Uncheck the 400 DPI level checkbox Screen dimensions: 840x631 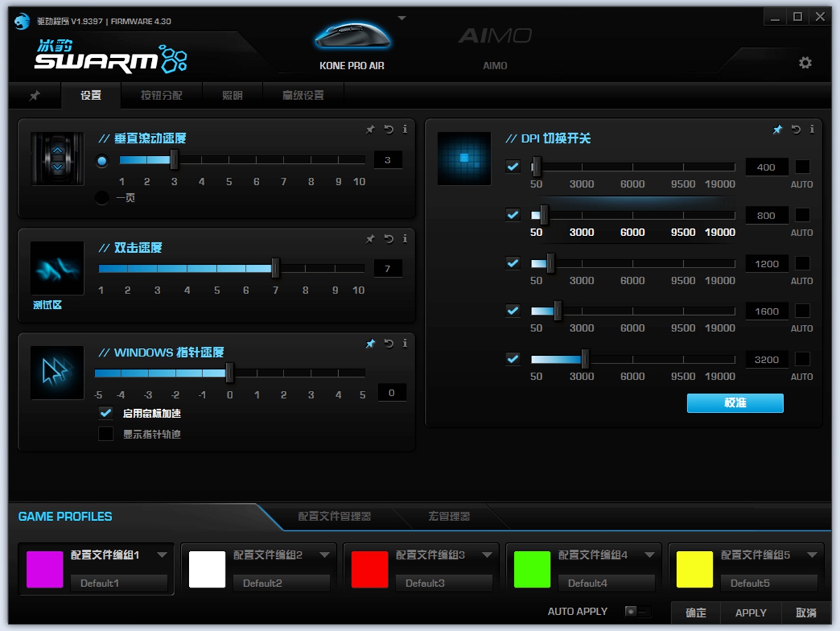(513, 167)
